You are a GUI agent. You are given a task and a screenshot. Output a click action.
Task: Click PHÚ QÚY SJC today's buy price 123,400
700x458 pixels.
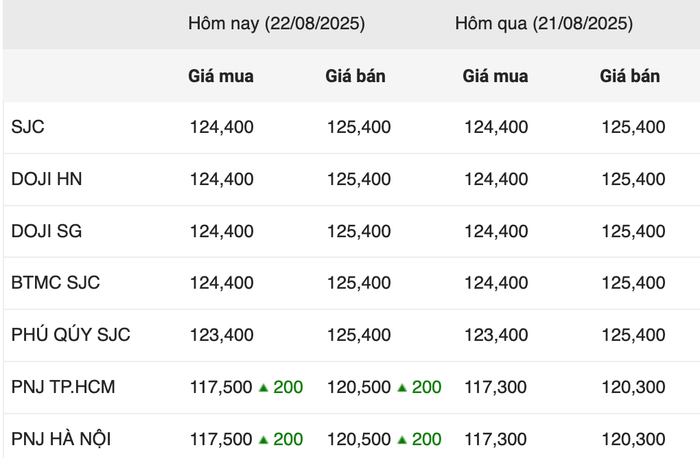coord(222,335)
